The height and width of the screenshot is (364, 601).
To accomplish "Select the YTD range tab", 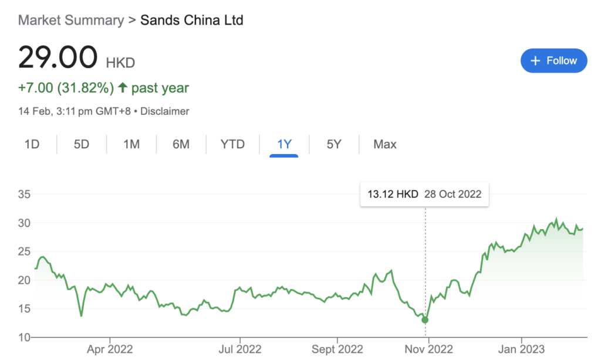I will 232,144.
